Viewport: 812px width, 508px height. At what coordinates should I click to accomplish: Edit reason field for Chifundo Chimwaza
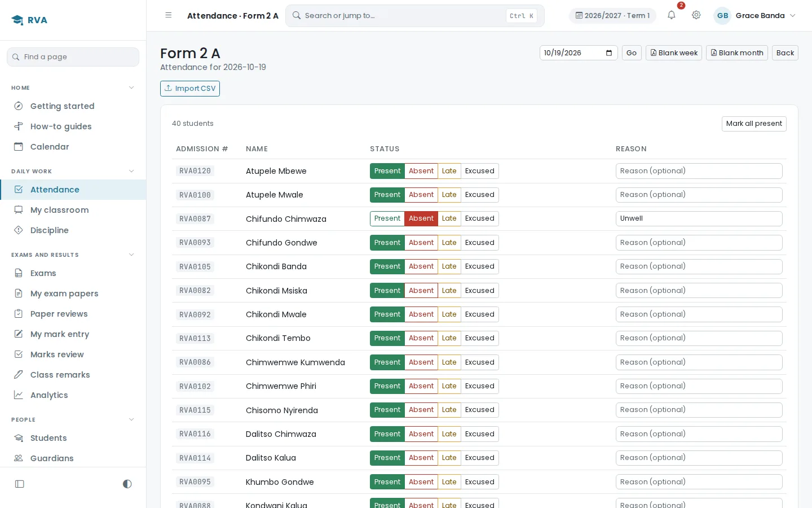699,218
